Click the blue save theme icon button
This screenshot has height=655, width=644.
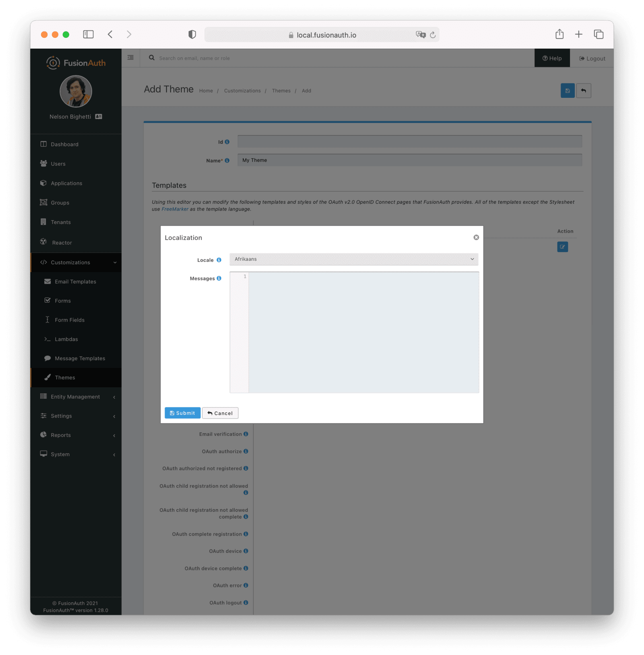(568, 91)
